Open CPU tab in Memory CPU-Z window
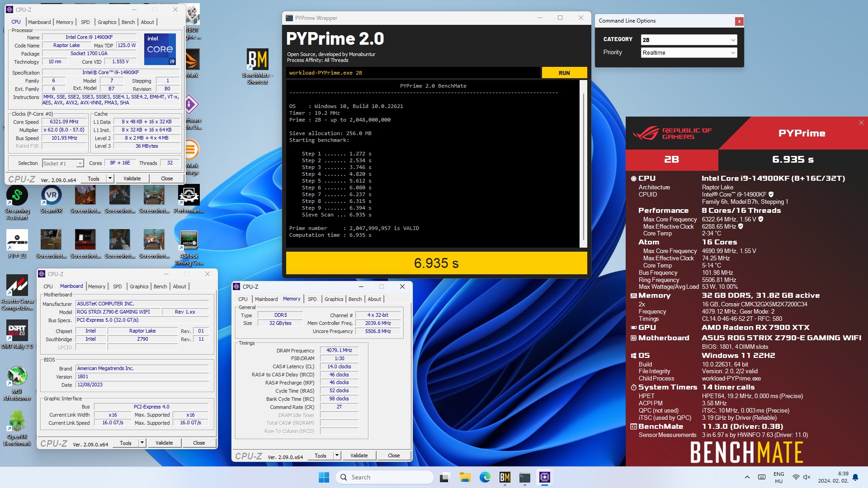 point(243,299)
